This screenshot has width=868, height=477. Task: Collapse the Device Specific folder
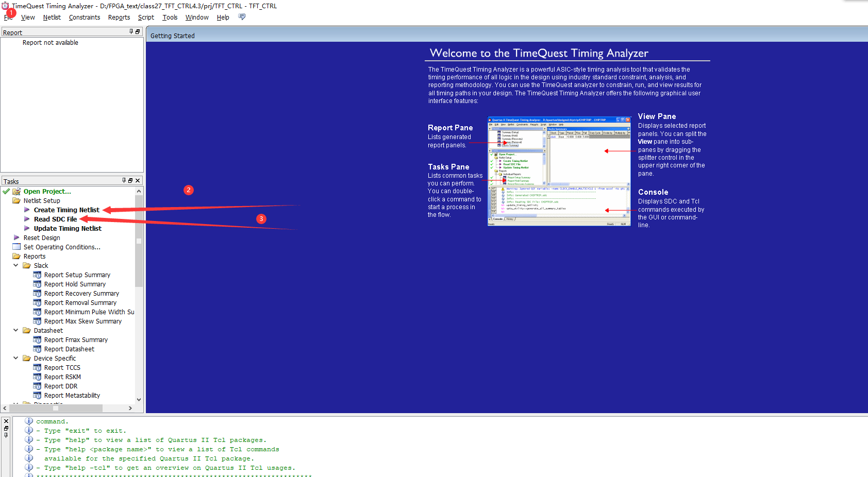click(x=16, y=358)
